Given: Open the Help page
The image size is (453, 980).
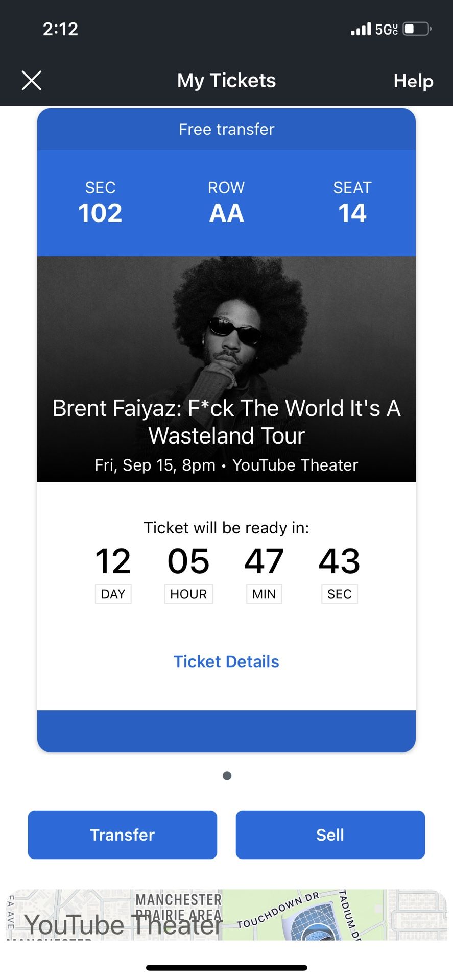Looking at the screenshot, I should (413, 81).
